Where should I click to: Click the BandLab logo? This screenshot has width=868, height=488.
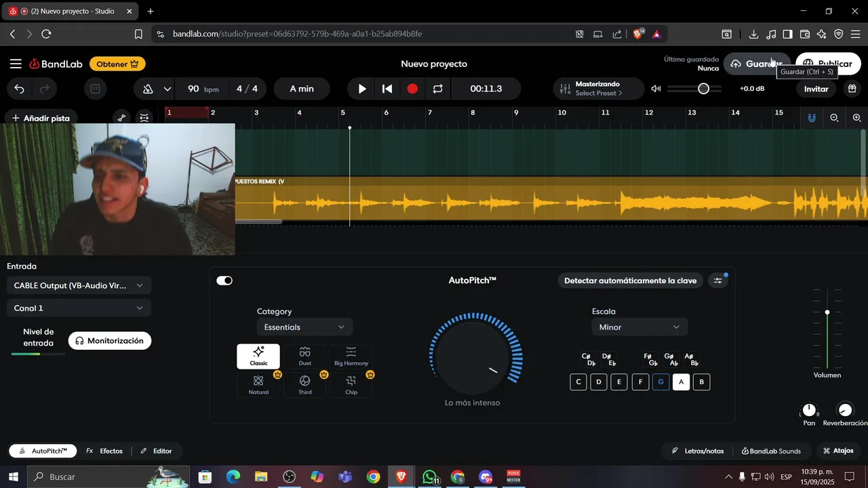click(x=56, y=64)
